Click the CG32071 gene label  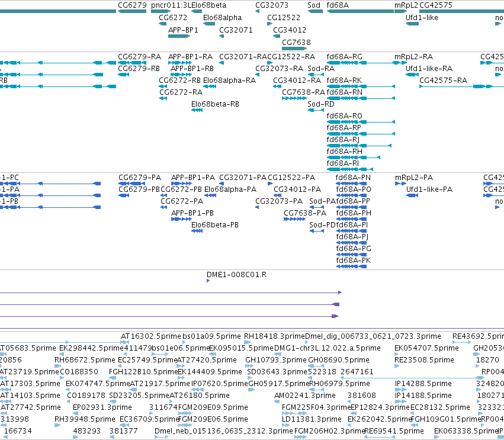[236, 30]
